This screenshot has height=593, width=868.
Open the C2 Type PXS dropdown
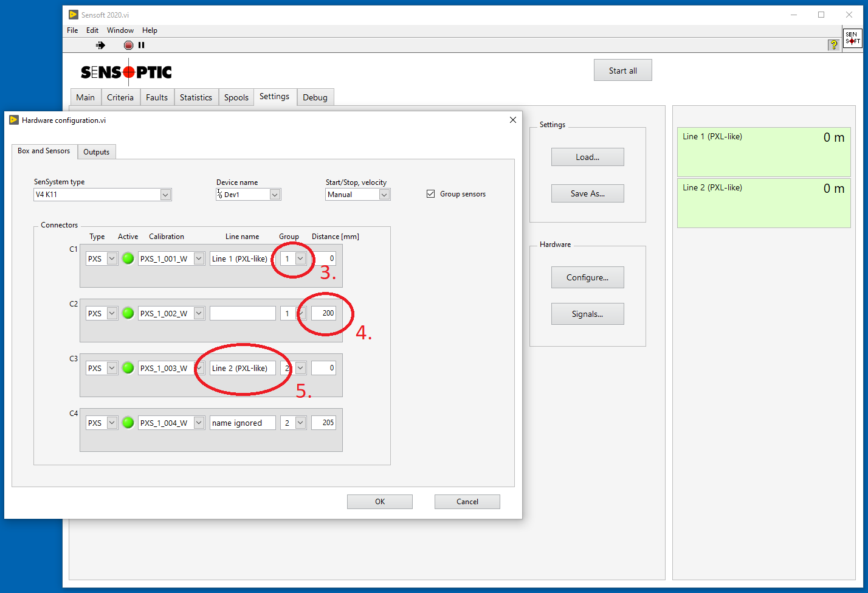112,313
